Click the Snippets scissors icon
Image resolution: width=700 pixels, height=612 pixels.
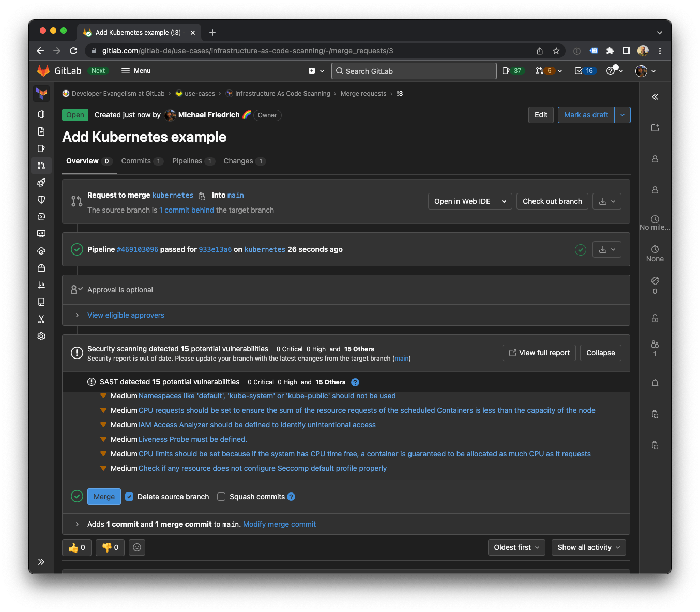point(41,319)
